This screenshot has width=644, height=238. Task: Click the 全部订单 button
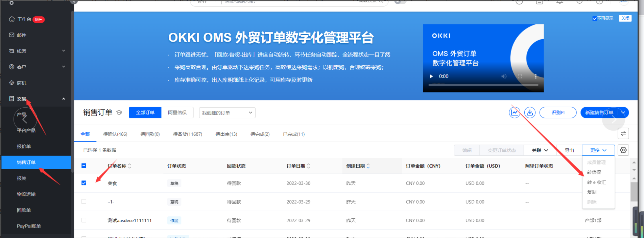[145, 112]
